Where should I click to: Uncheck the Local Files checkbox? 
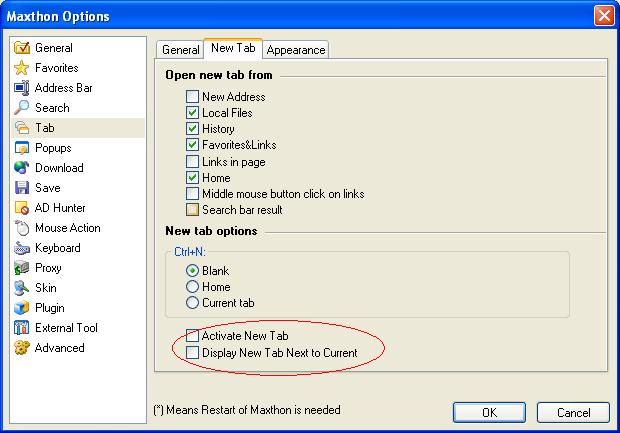pos(192,113)
